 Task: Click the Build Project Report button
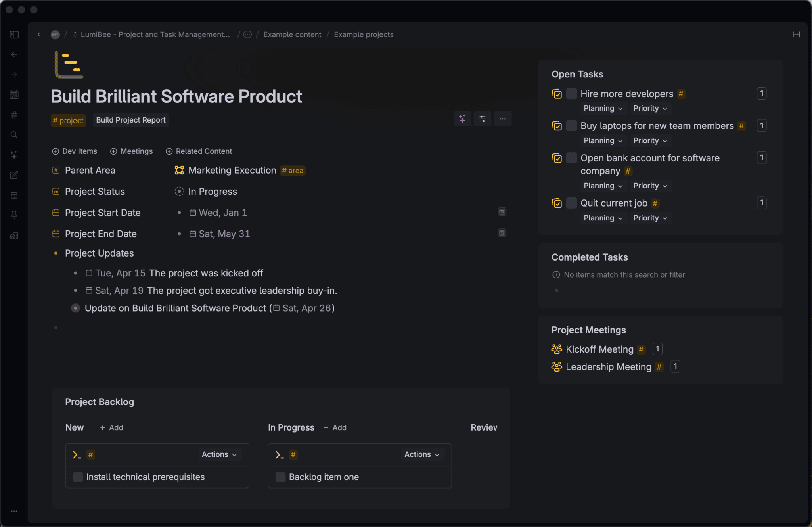click(x=130, y=120)
